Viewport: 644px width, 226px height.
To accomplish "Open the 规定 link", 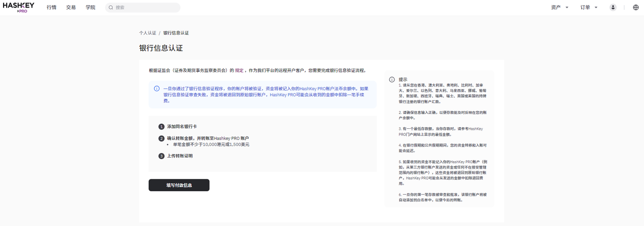I will click(x=239, y=70).
